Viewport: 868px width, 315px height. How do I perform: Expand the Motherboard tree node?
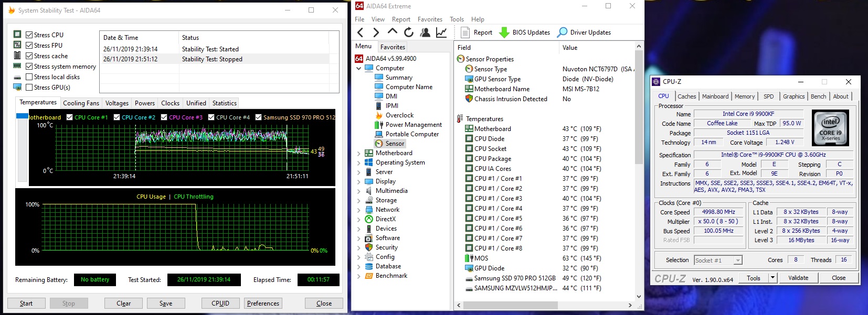[359, 154]
